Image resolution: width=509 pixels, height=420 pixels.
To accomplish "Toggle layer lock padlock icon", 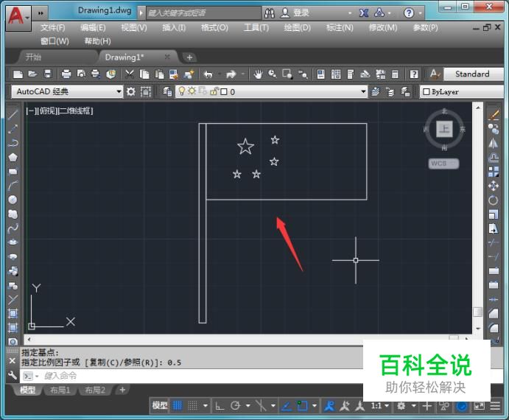I will click(x=214, y=91).
